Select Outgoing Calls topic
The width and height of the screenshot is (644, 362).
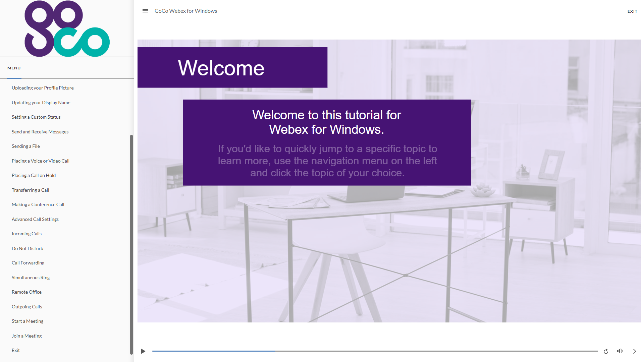[27, 307]
